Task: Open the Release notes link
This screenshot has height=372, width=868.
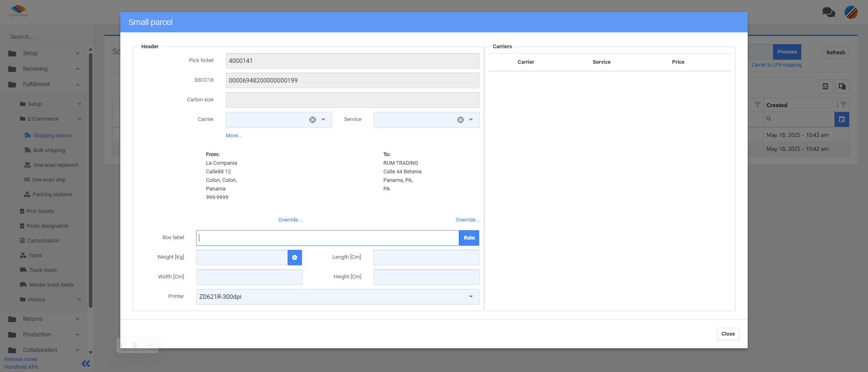Action: tap(20, 359)
